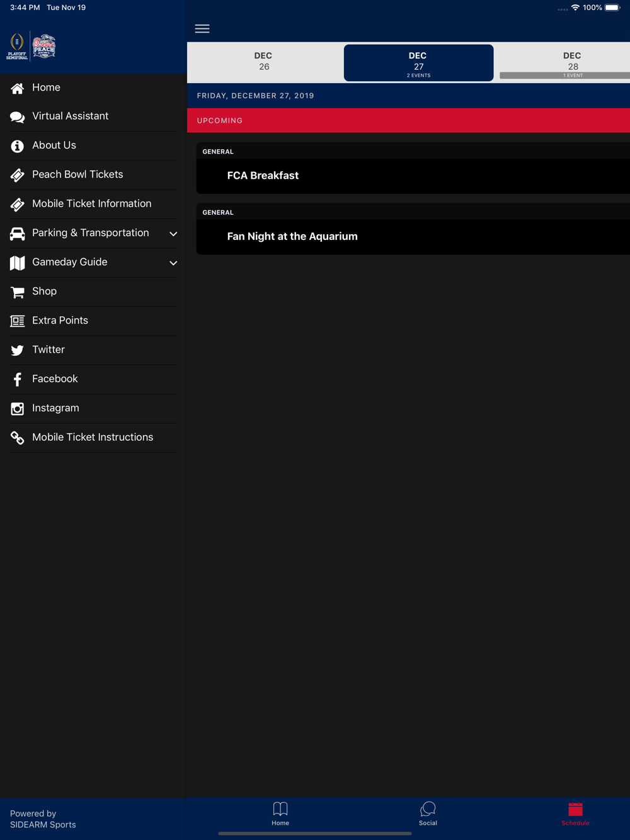Click the Peach Bowl Tickets ticket icon
The image size is (630, 840).
tap(18, 175)
